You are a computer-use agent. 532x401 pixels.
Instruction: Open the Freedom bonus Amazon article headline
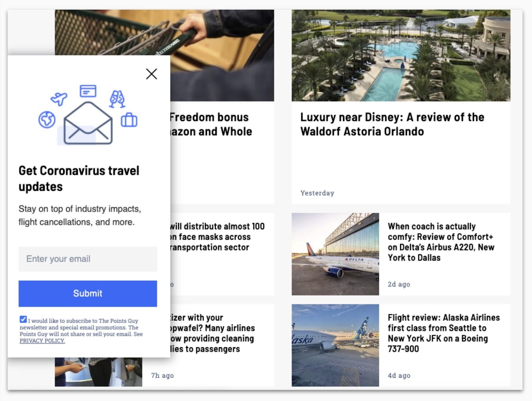click(x=211, y=124)
